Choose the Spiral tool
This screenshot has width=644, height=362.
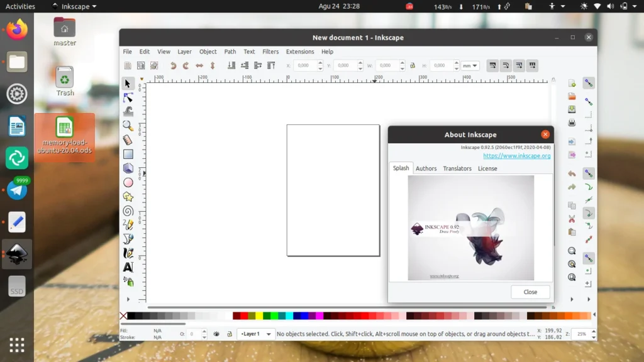point(128,211)
